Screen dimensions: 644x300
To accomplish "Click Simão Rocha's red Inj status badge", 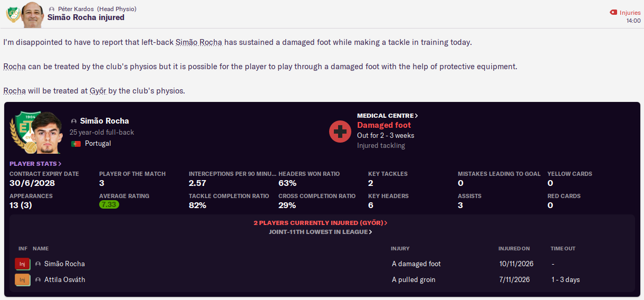I will pos(22,264).
